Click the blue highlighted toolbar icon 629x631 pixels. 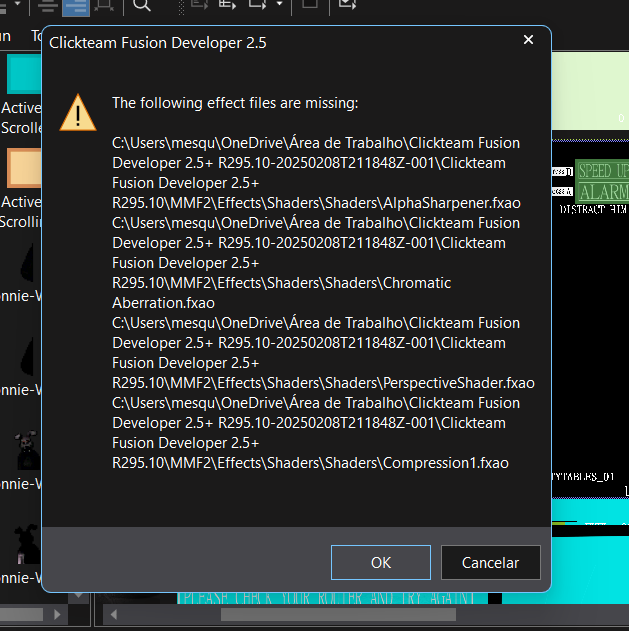76,7
